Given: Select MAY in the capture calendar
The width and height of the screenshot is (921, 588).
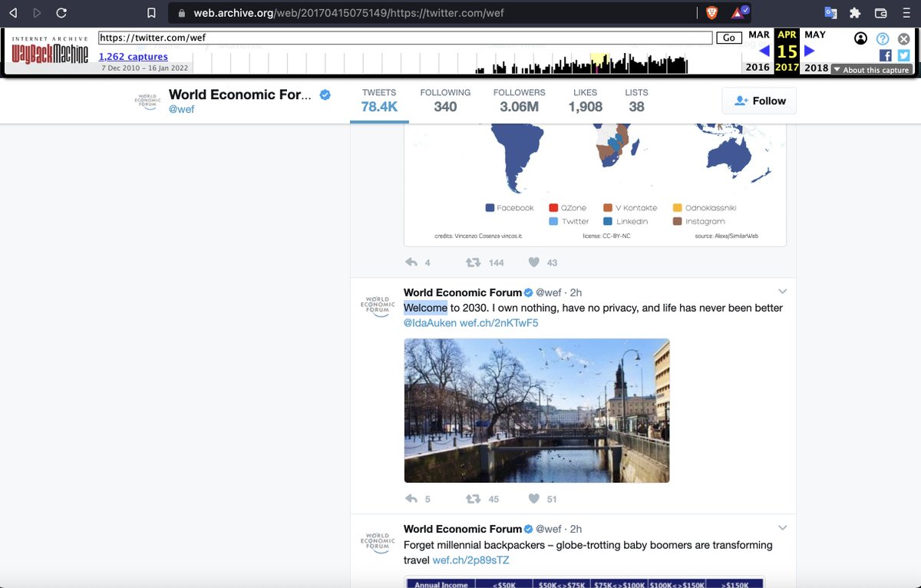Looking at the screenshot, I should pos(815,35).
